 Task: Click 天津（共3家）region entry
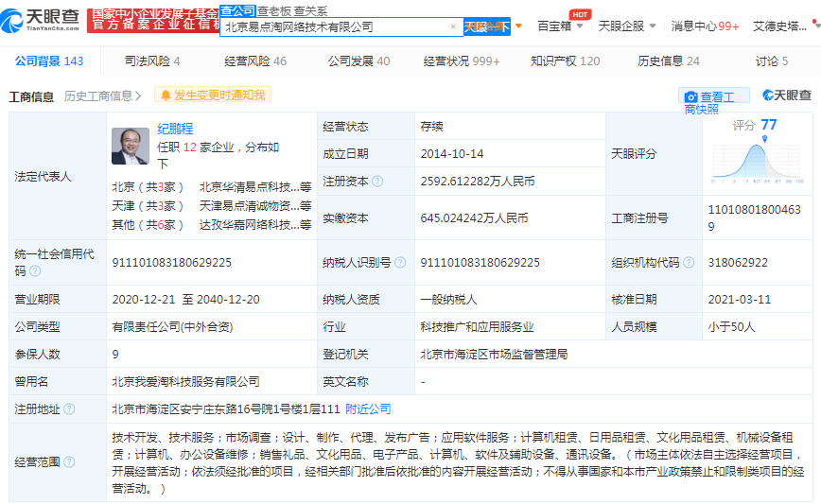pyautogui.click(x=148, y=206)
